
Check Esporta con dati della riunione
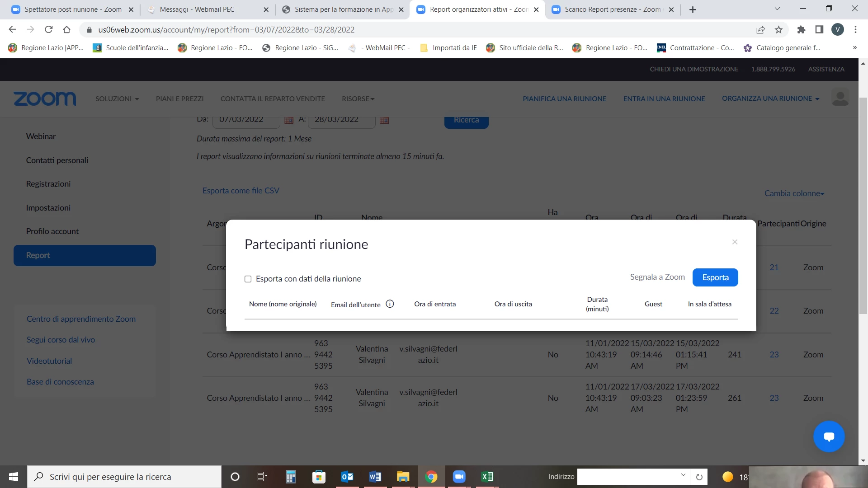coord(248,279)
